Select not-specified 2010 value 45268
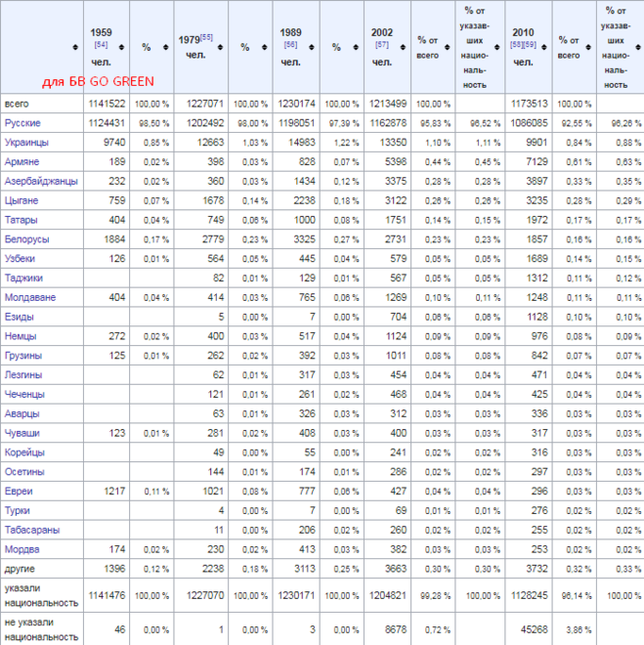644x645 pixels. 535,629
